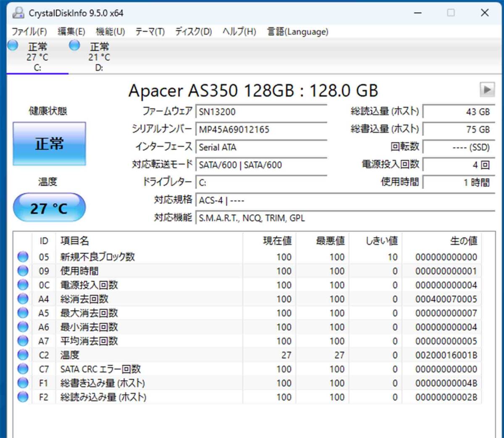Screen dimensions: 504x438
Task: Click the power on count value 4 回
Action: [x=459, y=165]
